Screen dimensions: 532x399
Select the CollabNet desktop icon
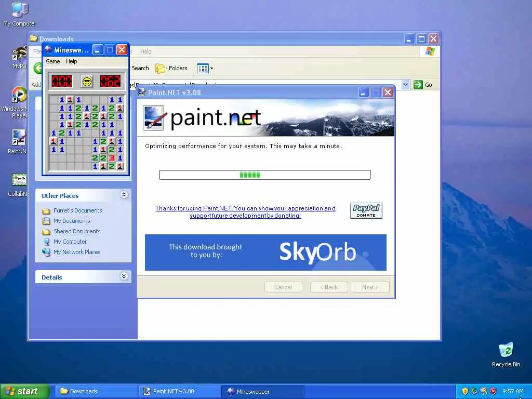18,185
